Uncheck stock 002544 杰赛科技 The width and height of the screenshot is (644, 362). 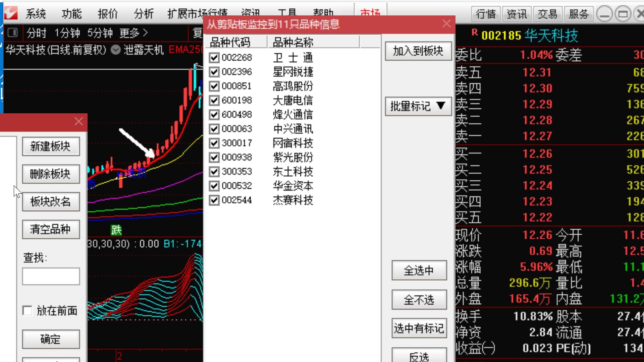click(x=214, y=200)
